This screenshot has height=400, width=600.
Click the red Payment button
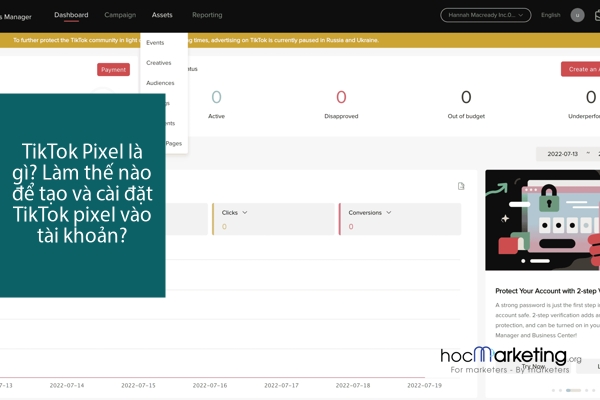click(x=113, y=69)
